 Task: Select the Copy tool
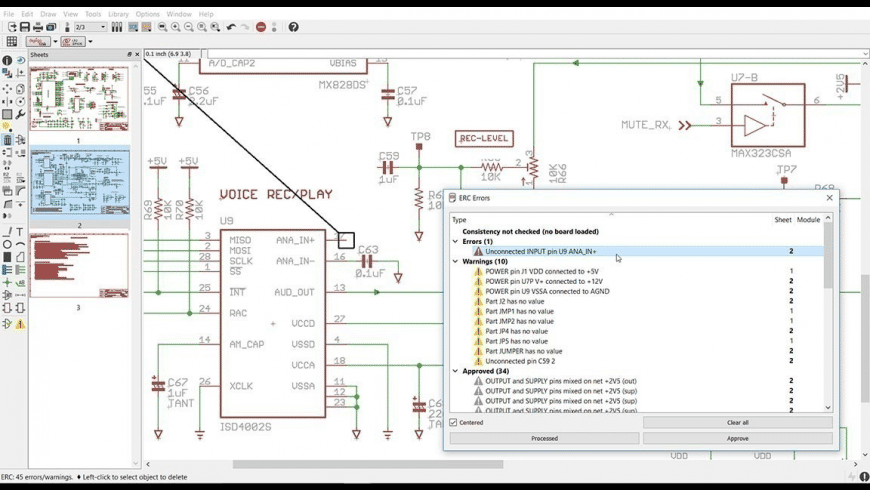[x=21, y=89]
